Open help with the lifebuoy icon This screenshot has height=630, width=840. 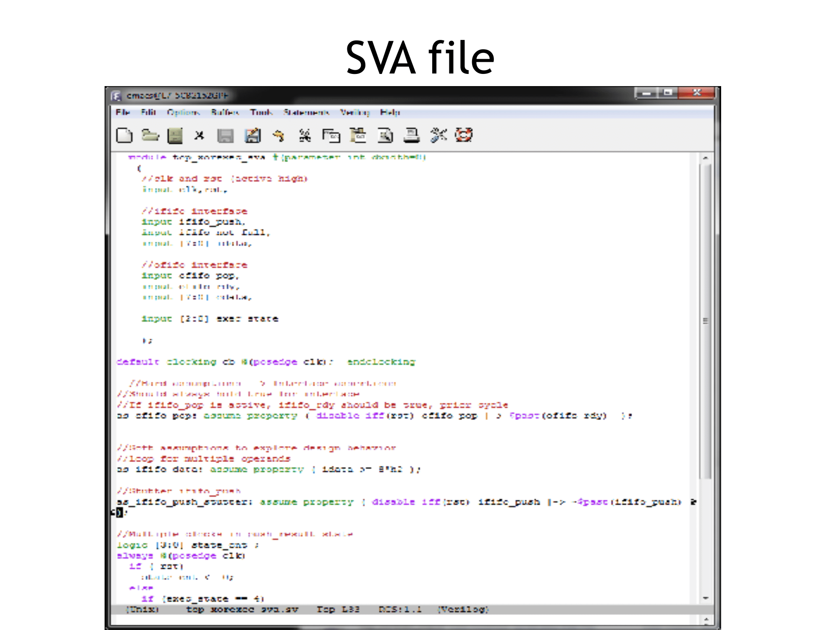[x=464, y=135]
